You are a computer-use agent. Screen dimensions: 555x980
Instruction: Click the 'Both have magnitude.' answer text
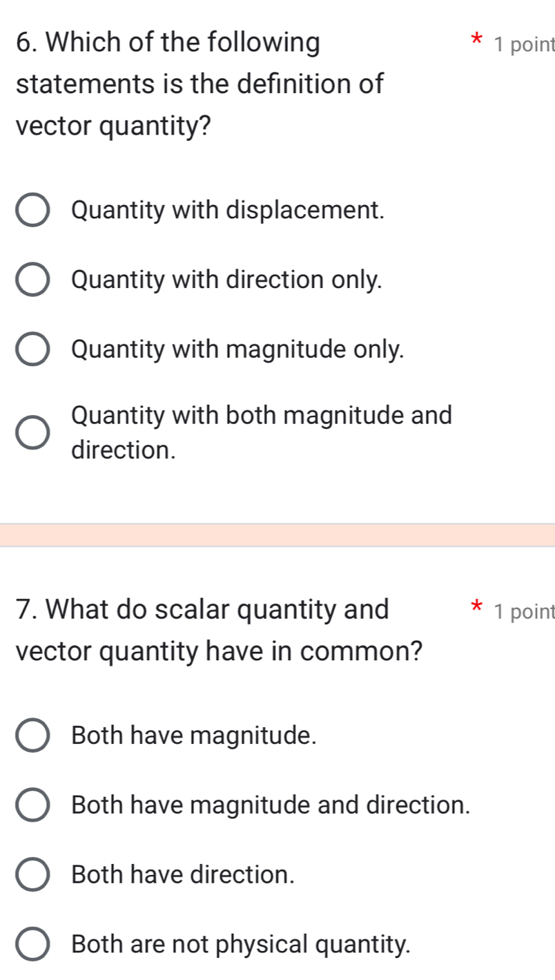195,736
